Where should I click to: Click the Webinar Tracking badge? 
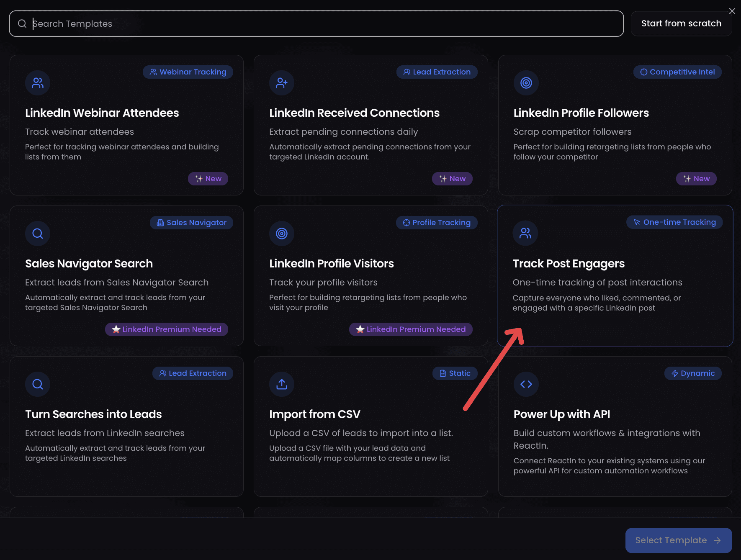point(188,72)
